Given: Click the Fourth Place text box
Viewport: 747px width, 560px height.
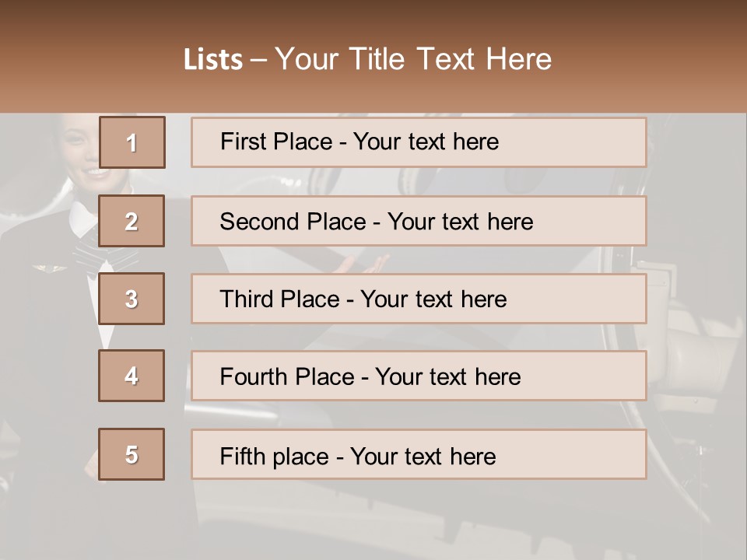Looking at the screenshot, I should (419, 376).
